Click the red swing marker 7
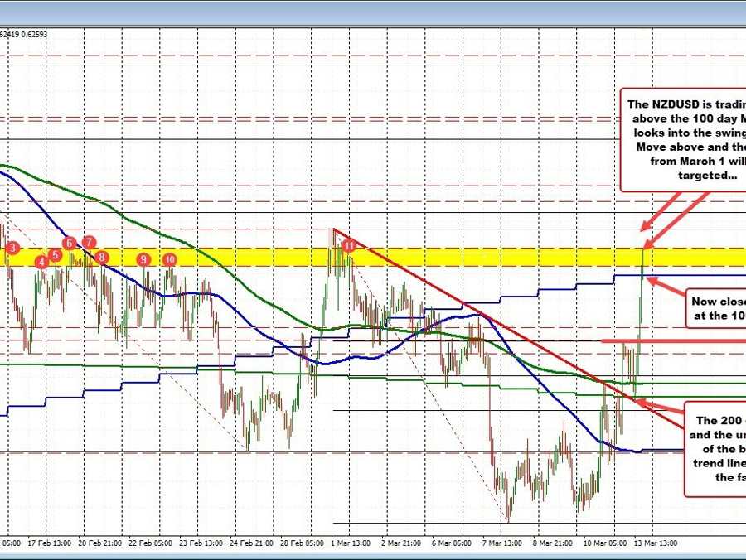This screenshot has width=746, height=560. point(88,243)
